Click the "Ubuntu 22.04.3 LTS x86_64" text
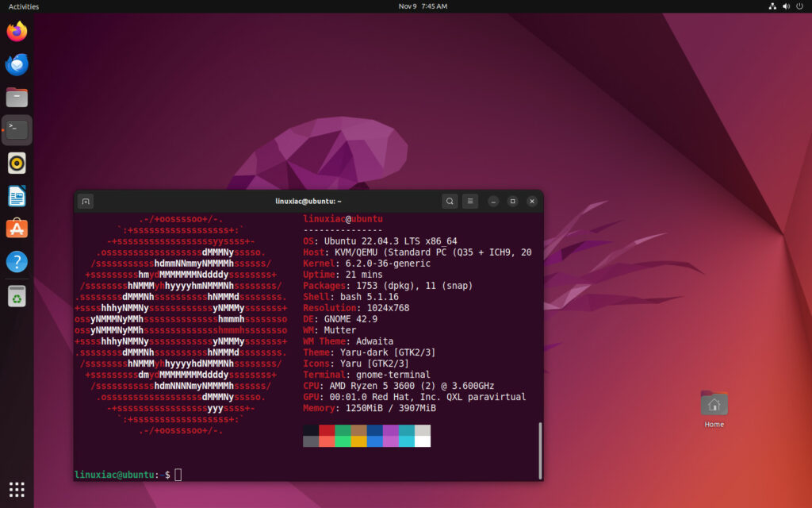Viewport: 812px width, 508px height. click(390, 241)
